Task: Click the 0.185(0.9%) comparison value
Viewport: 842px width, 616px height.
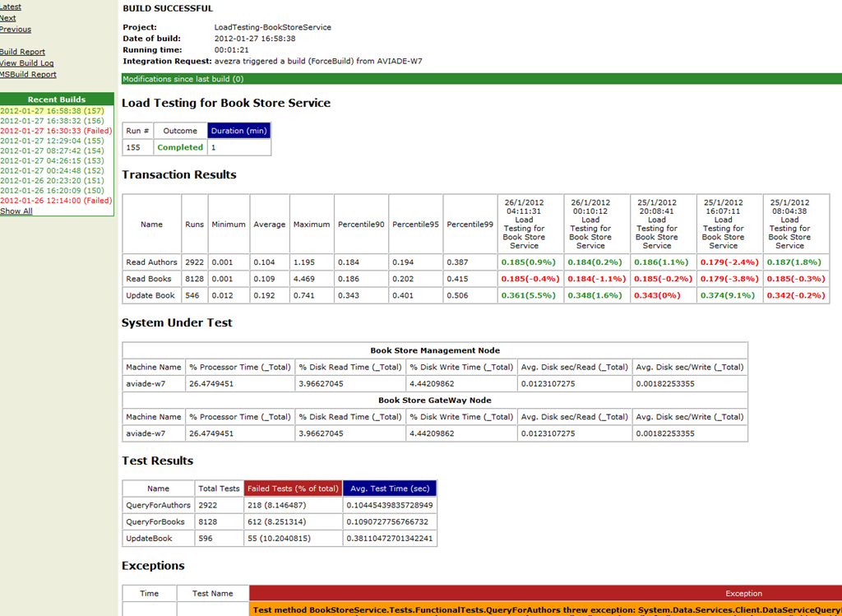Action: coord(529,262)
